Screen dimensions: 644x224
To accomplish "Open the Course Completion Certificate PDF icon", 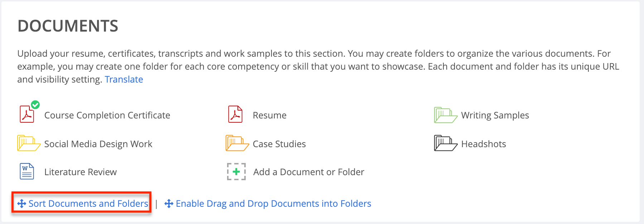I will point(27,115).
